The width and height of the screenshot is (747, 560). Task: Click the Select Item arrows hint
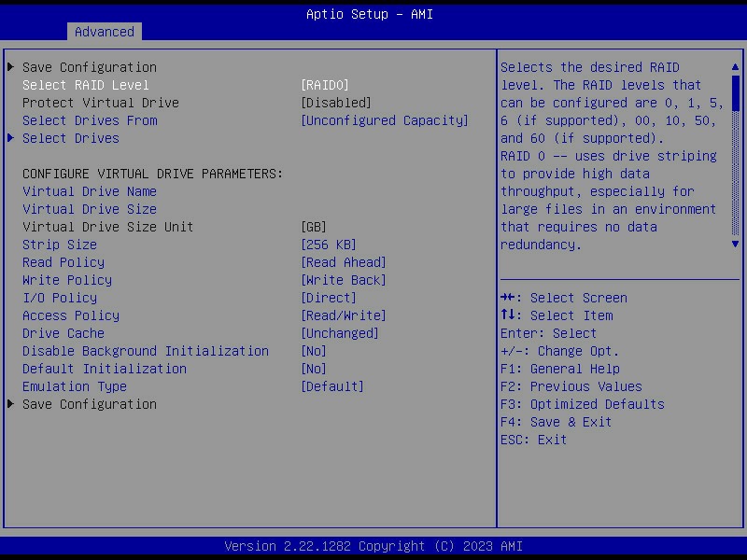coord(557,315)
